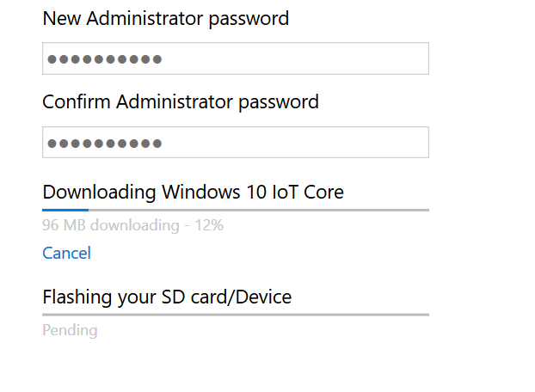
Task: Click the "Downloading Windows 10 IoT Core" heading
Action: tap(193, 192)
